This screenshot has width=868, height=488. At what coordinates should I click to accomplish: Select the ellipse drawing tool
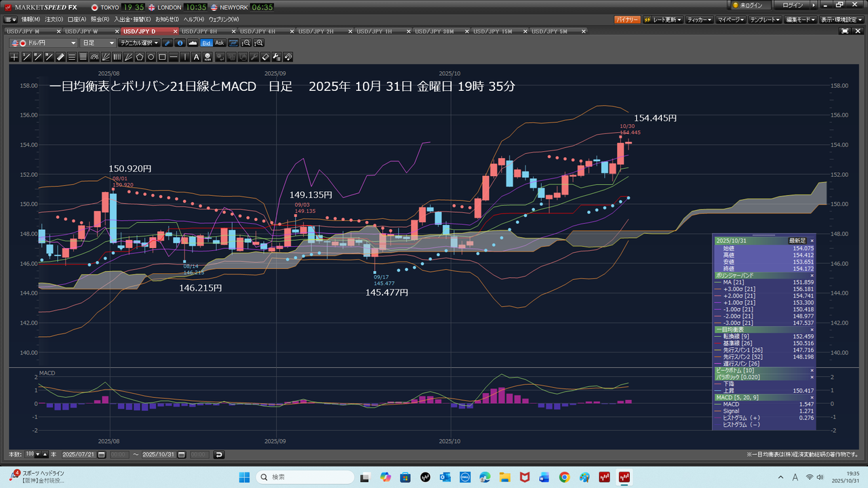coord(151,57)
